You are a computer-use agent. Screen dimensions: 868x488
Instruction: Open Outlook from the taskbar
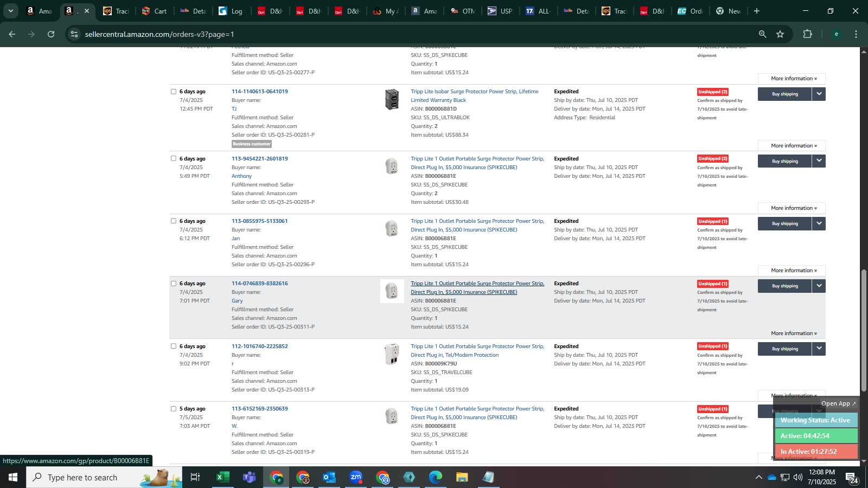[329, 477]
